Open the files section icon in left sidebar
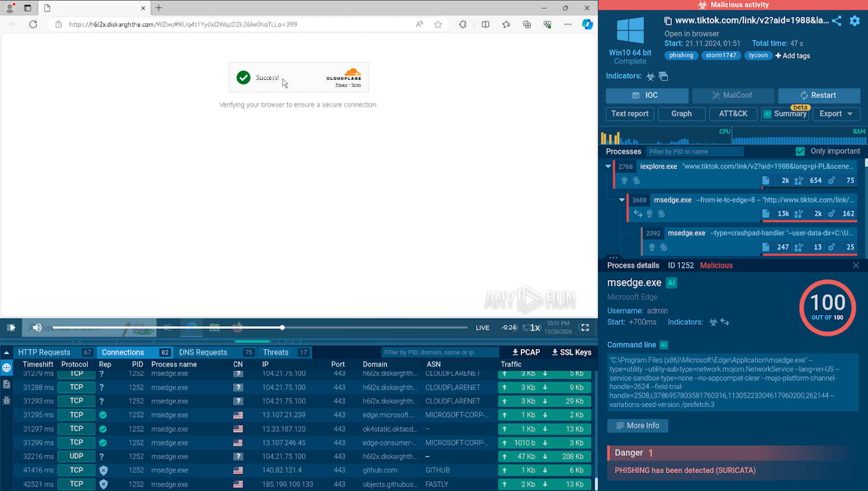Image resolution: width=868 pixels, height=491 pixels. point(6,384)
